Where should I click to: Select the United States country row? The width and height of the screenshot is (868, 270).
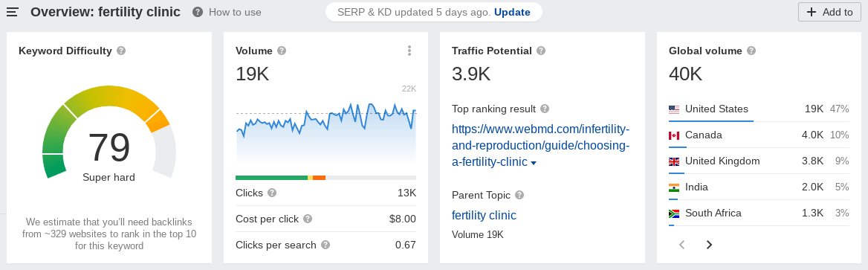(759, 109)
